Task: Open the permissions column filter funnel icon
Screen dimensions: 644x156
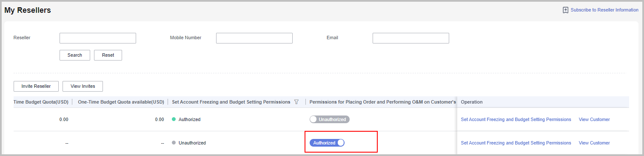Action: [296, 102]
